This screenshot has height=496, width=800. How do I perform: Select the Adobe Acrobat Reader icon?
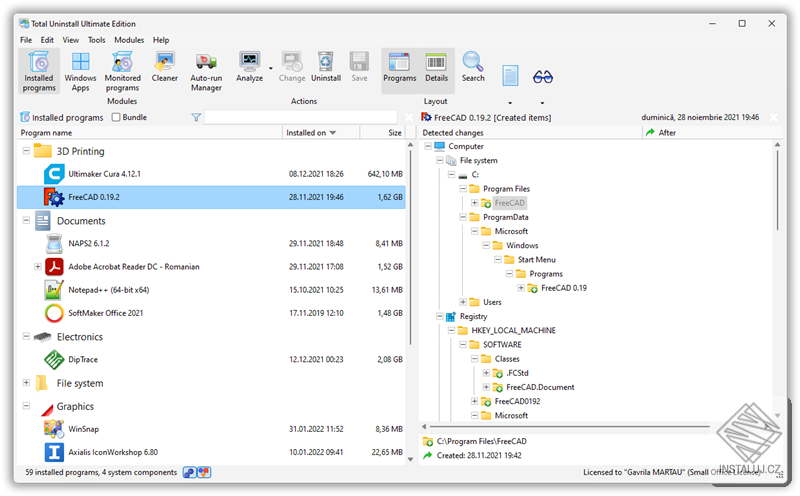(54, 266)
